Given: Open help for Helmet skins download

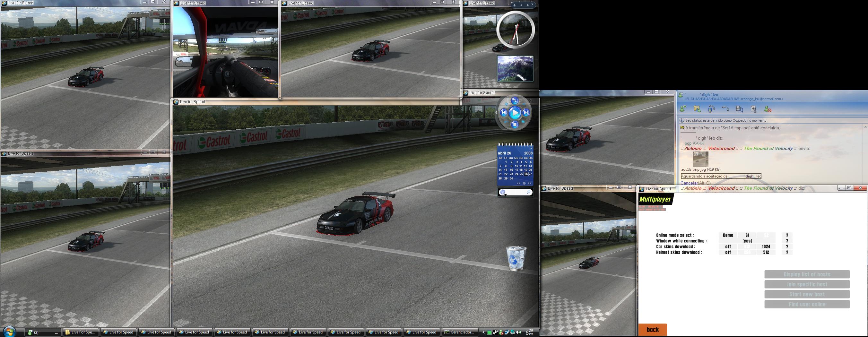Looking at the screenshot, I should (x=787, y=252).
